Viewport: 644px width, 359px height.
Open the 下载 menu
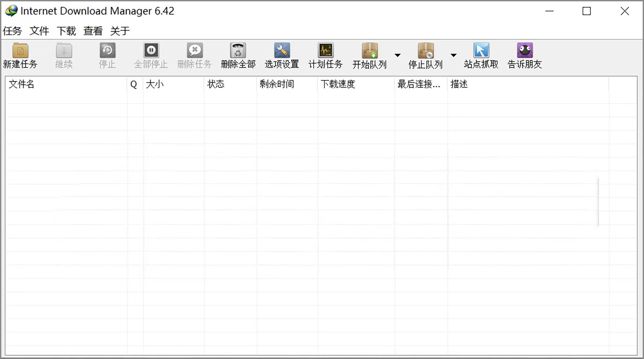pos(66,31)
